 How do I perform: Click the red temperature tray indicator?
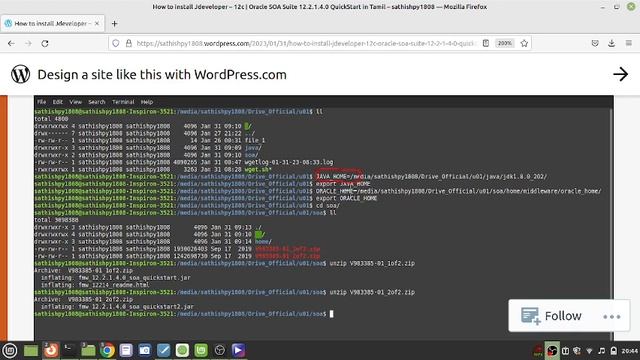pyautogui.click(x=538, y=350)
